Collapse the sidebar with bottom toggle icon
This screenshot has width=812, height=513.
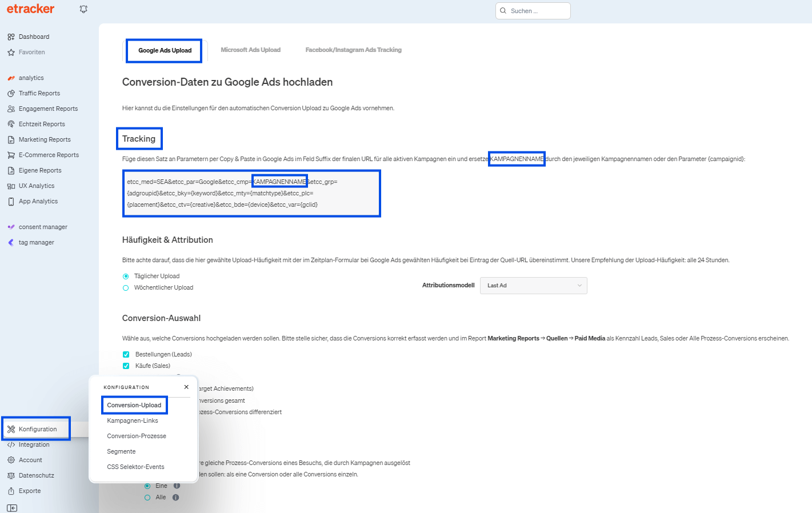point(12,508)
